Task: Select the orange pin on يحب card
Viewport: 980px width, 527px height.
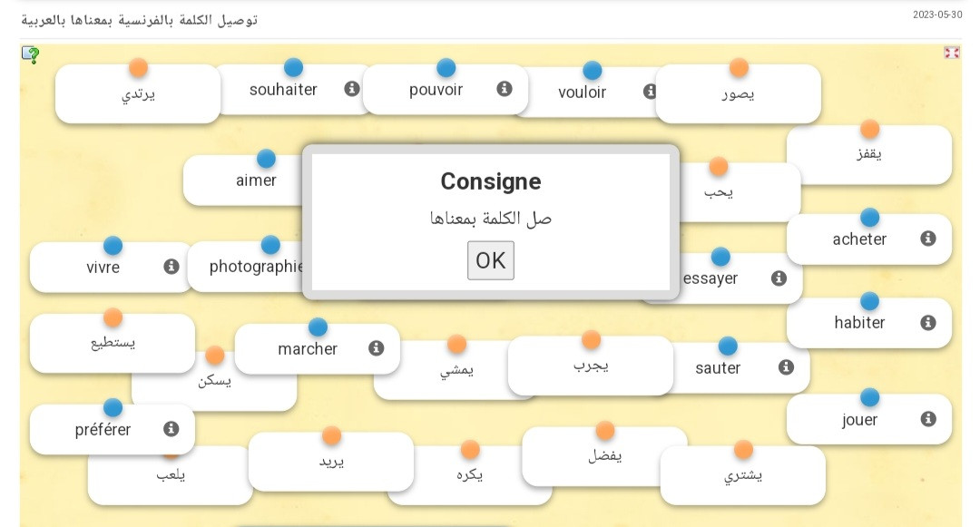Action: pyautogui.click(x=719, y=167)
